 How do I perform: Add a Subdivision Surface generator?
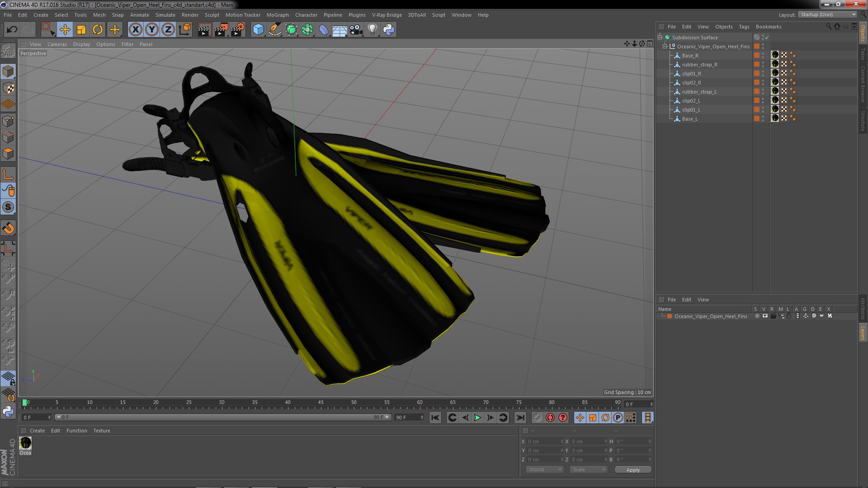(x=291, y=30)
